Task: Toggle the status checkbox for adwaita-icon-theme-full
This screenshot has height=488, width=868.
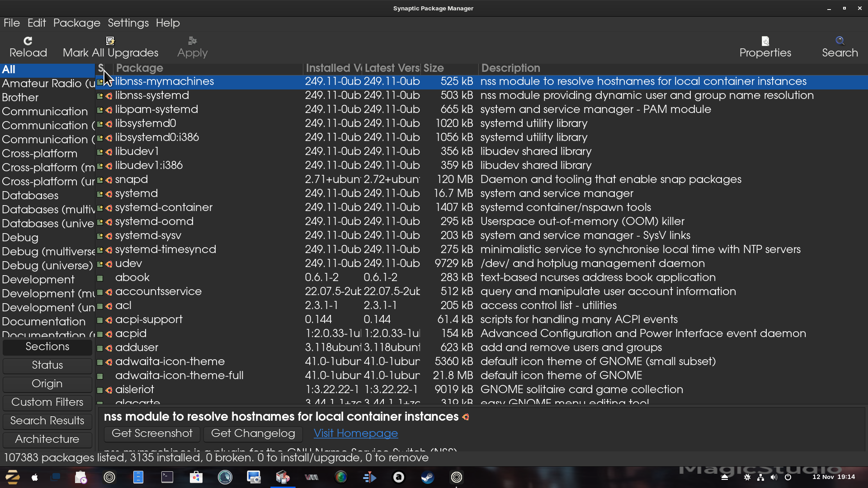Action: point(100,376)
